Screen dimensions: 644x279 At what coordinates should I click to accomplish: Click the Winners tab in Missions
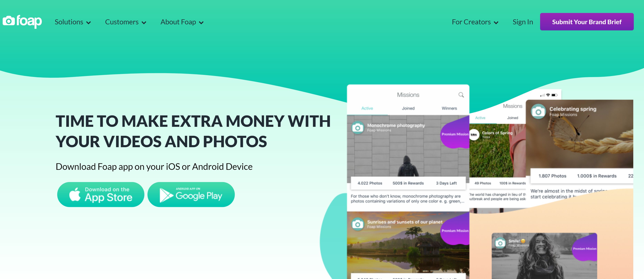tap(449, 108)
